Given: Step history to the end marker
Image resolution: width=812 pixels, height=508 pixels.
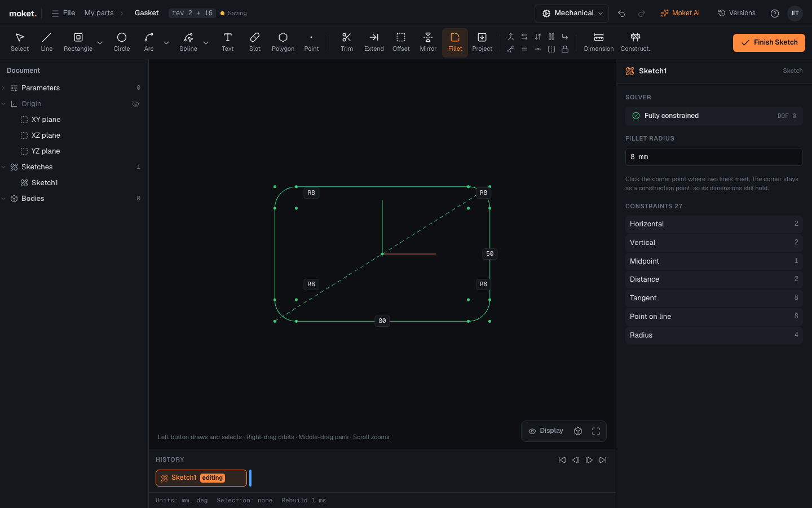Looking at the screenshot, I should (x=603, y=460).
